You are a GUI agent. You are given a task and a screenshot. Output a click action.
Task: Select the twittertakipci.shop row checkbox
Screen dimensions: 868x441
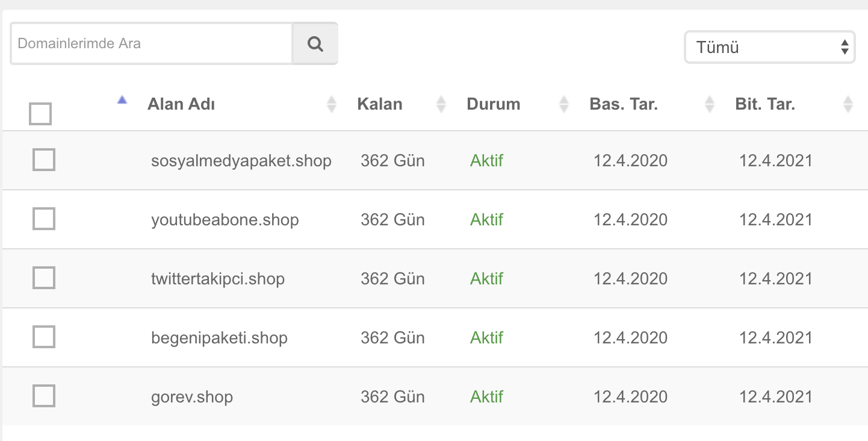click(44, 278)
